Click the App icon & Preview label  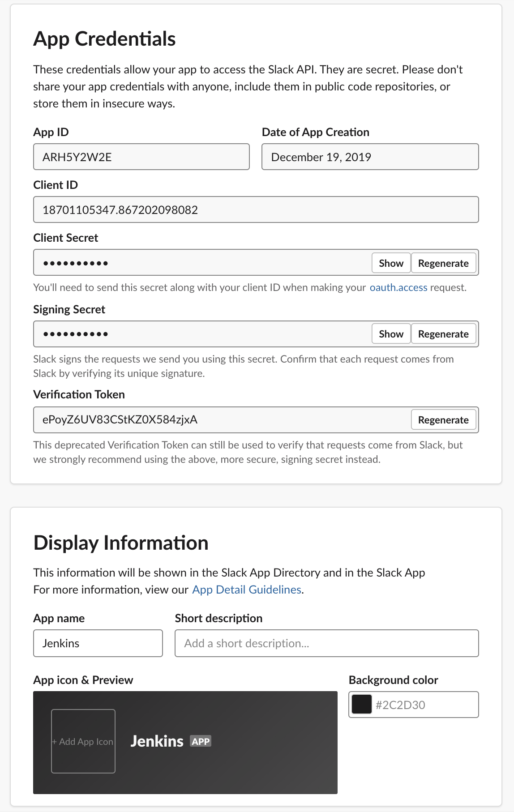[83, 680]
